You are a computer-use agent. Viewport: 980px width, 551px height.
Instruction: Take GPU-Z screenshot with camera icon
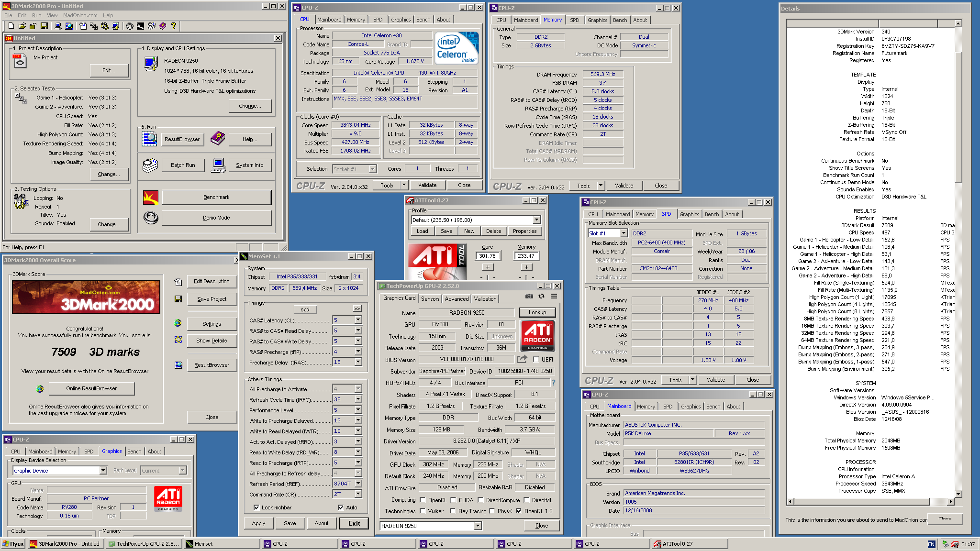tap(529, 296)
